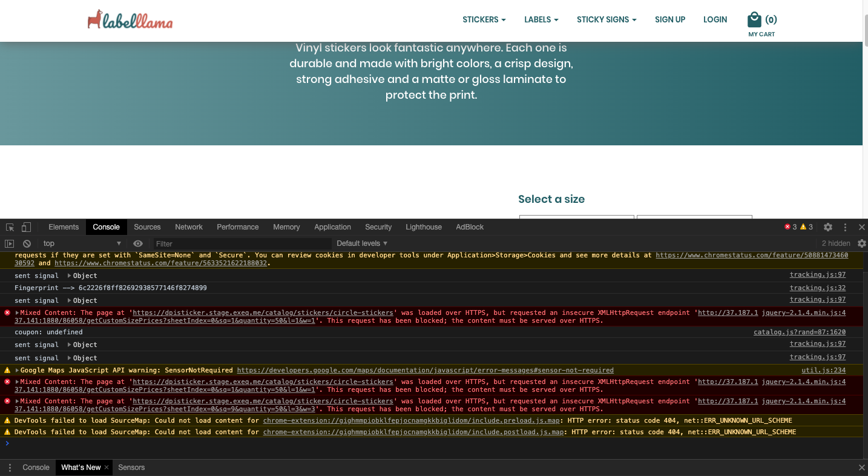Click the live expression eye icon
Screen dimensions: 868x476
[138, 243]
